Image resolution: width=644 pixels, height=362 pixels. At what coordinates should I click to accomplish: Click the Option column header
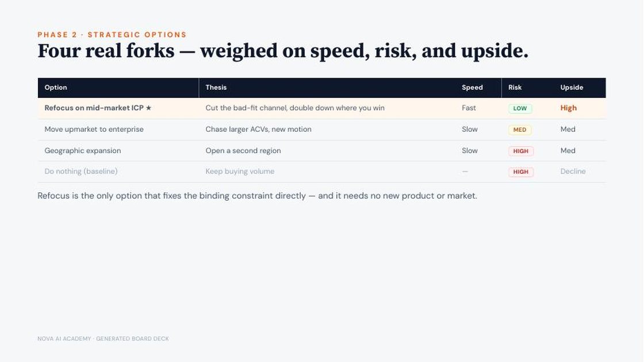coord(56,87)
